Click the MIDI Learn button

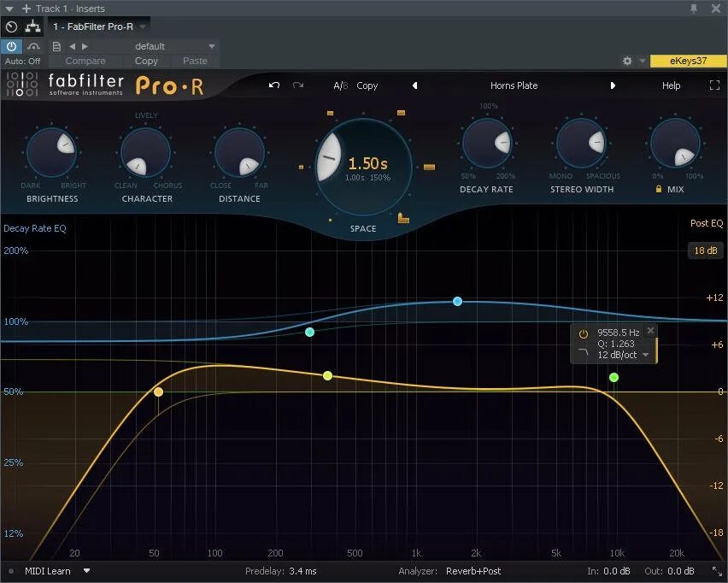pyautogui.click(x=47, y=571)
